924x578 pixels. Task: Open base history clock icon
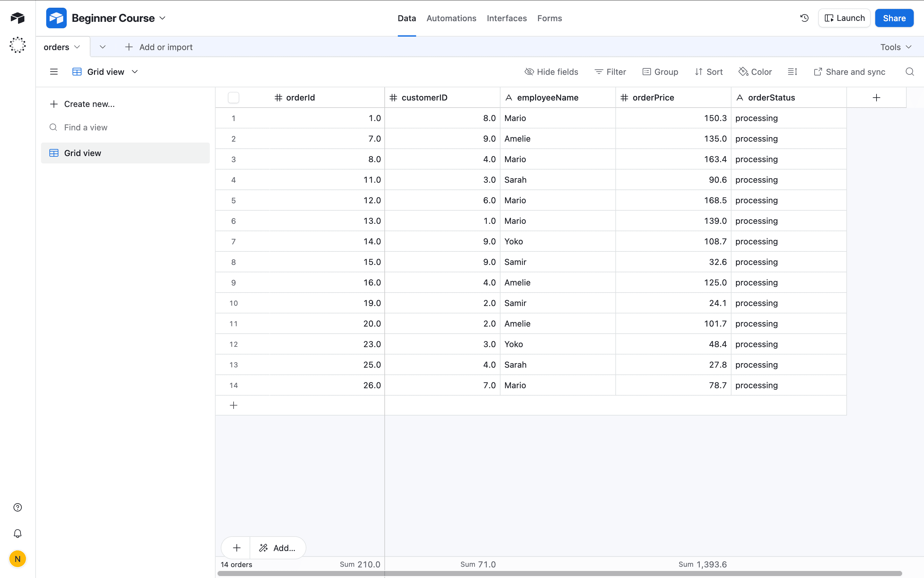tap(805, 18)
